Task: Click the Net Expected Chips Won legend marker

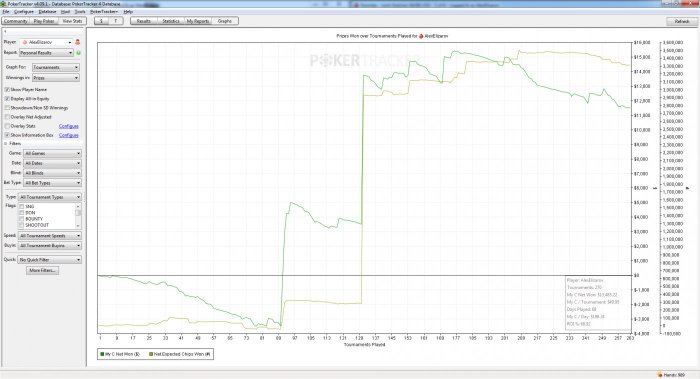Action: coord(151,354)
